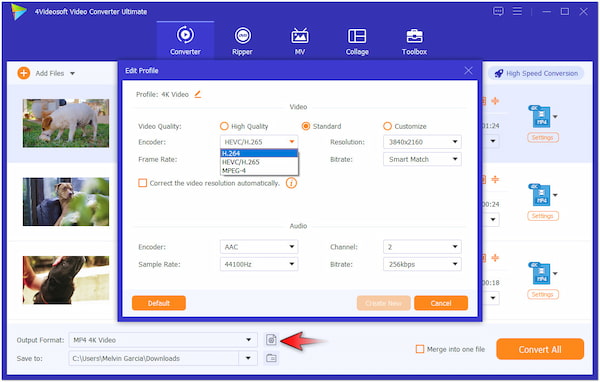Click MP4 format icon of first video
This screenshot has height=382, width=600.
540,117
